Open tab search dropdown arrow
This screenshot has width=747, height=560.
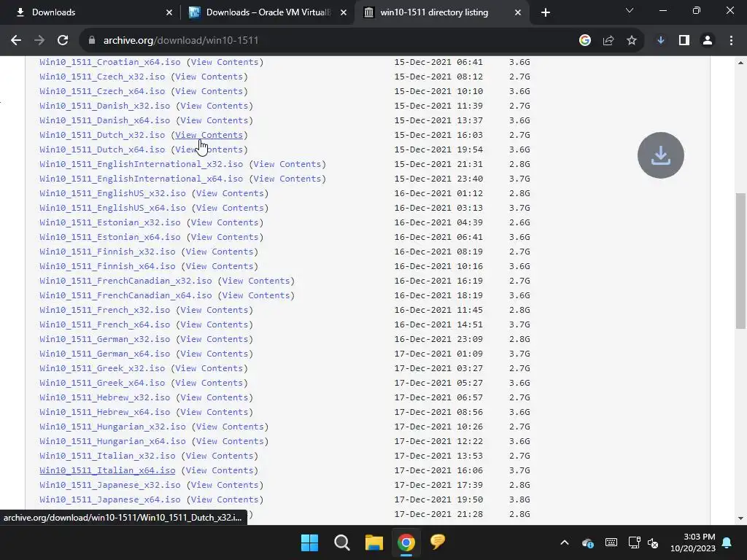coord(630,10)
